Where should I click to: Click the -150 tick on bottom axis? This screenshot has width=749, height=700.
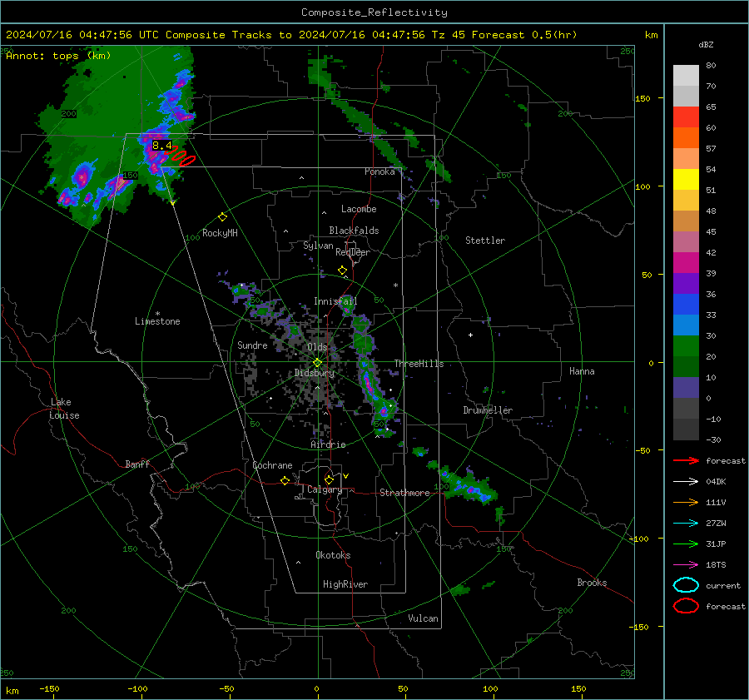coord(49,689)
